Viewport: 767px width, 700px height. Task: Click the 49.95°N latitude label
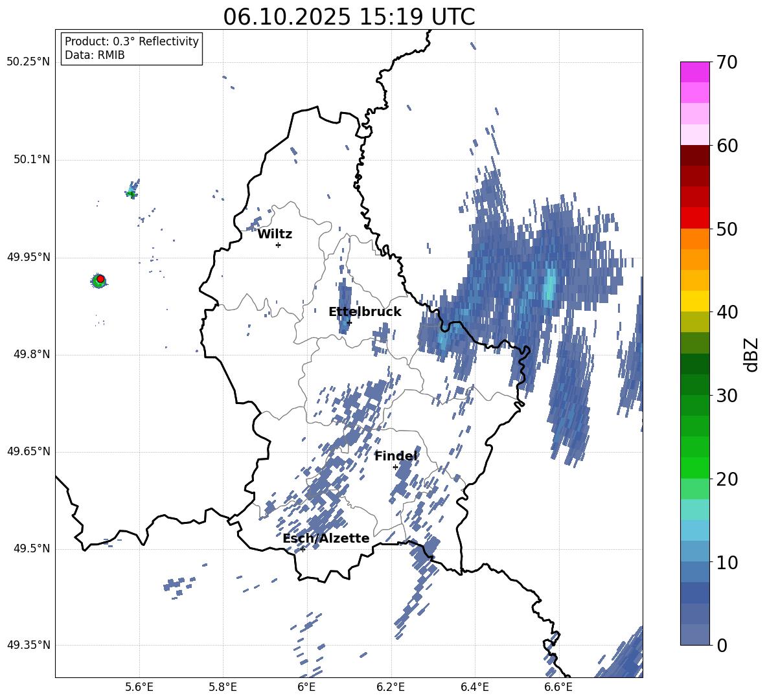(x=29, y=257)
